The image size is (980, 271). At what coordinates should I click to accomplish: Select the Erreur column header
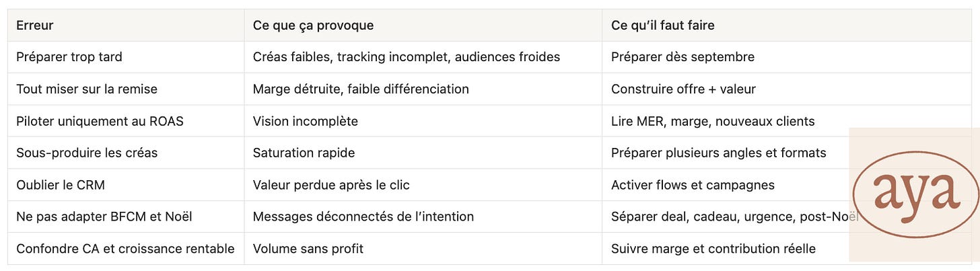tap(126, 26)
